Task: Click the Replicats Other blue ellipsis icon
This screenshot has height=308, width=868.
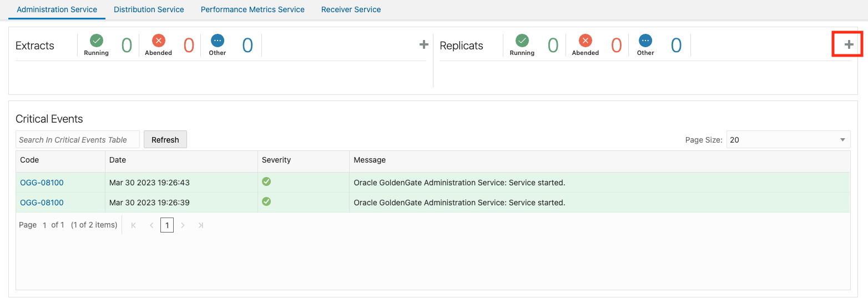Action: coord(645,41)
